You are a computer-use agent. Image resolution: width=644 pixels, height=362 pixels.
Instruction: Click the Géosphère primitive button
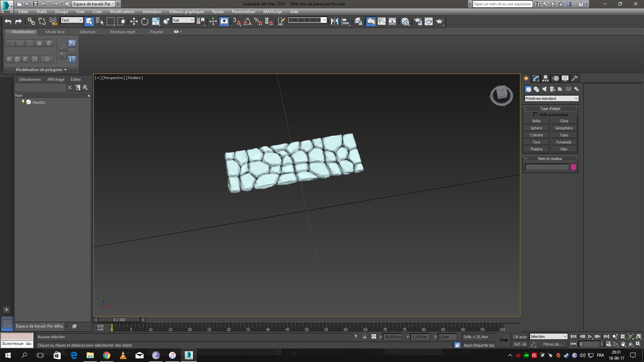(563, 128)
